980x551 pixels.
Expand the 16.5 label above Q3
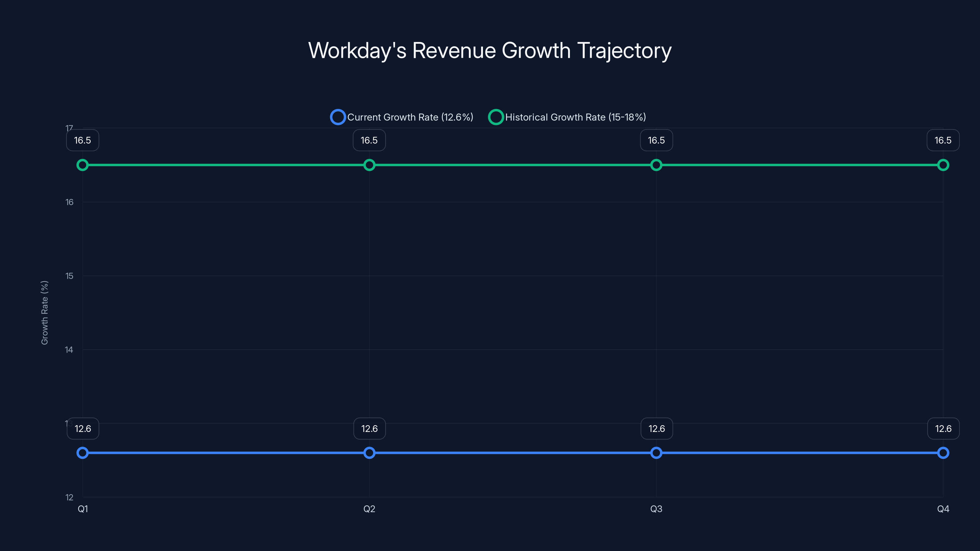656,140
